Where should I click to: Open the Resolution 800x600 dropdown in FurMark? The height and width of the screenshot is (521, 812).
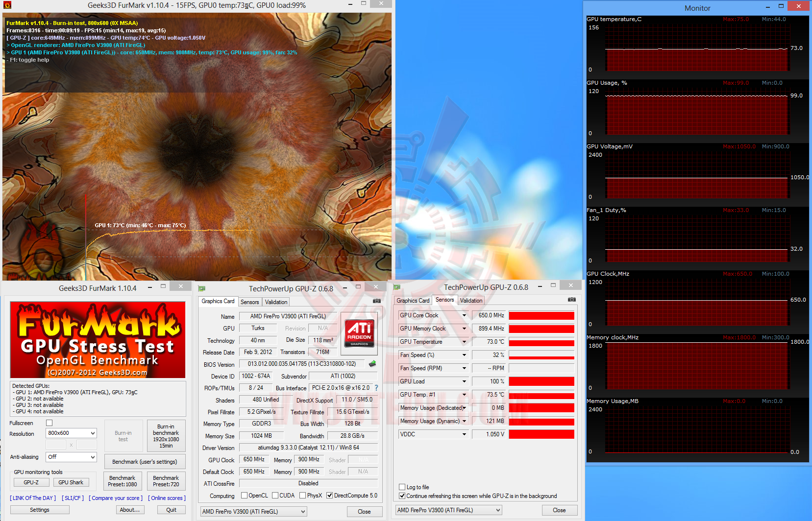pyautogui.click(x=71, y=433)
